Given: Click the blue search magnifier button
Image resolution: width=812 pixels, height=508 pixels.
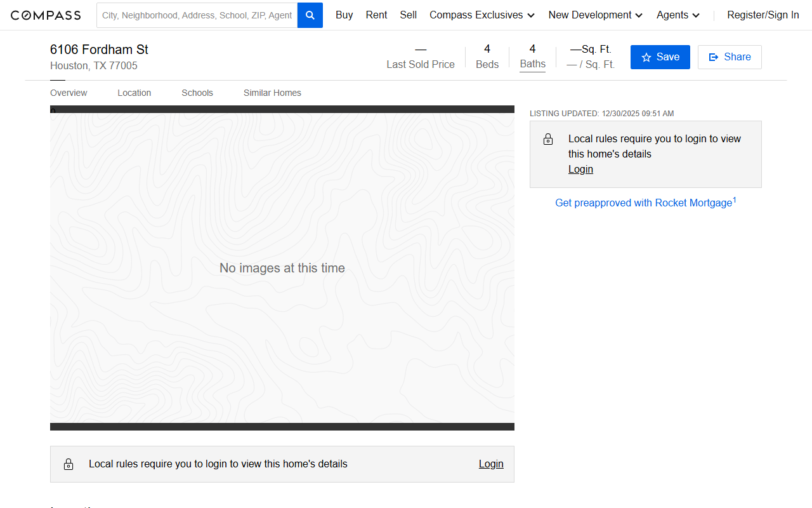Looking at the screenshot, I should (x=310, y=15).
